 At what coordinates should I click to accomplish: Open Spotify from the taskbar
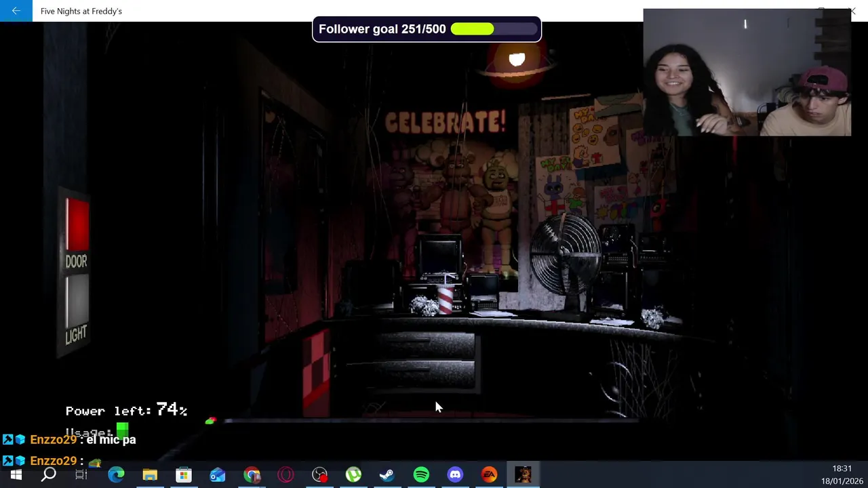click(x=421, y=475)
